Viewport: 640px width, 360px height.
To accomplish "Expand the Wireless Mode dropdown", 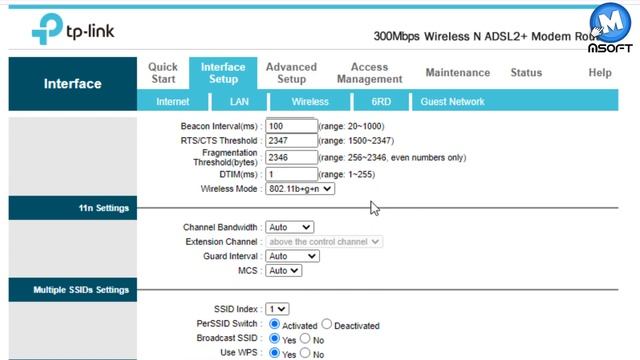I will (x=300, y=189).
